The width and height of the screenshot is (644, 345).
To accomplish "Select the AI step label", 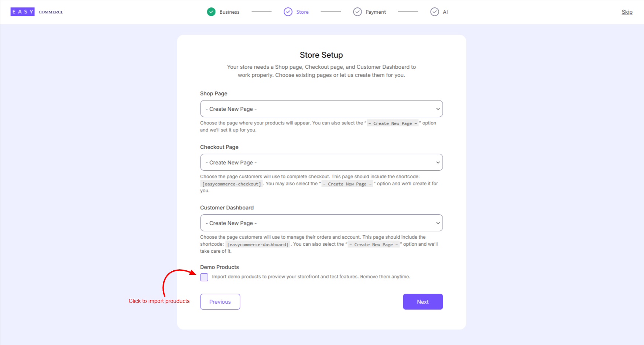I will click(445, 12).
